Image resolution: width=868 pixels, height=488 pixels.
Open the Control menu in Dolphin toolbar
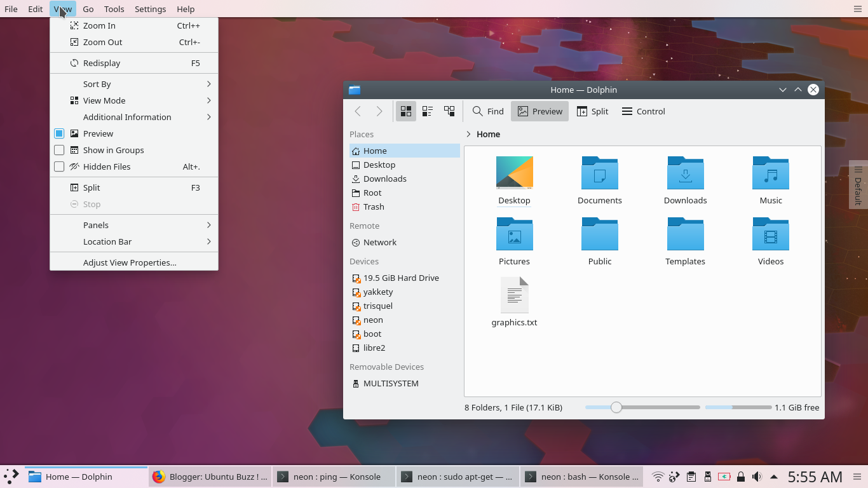click(643, 111)
